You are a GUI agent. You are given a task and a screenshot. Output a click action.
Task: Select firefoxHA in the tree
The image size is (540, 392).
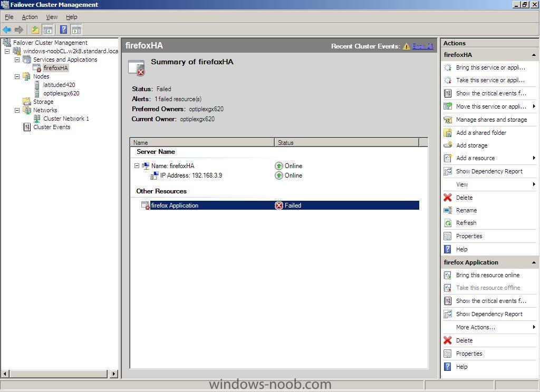55,68
